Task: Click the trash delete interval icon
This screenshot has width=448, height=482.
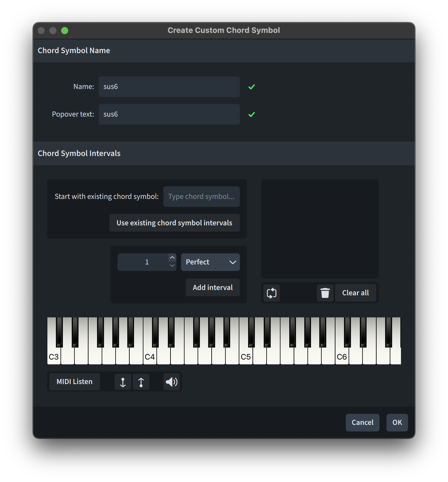Action: pyautogui.click(x=325, y=293)
